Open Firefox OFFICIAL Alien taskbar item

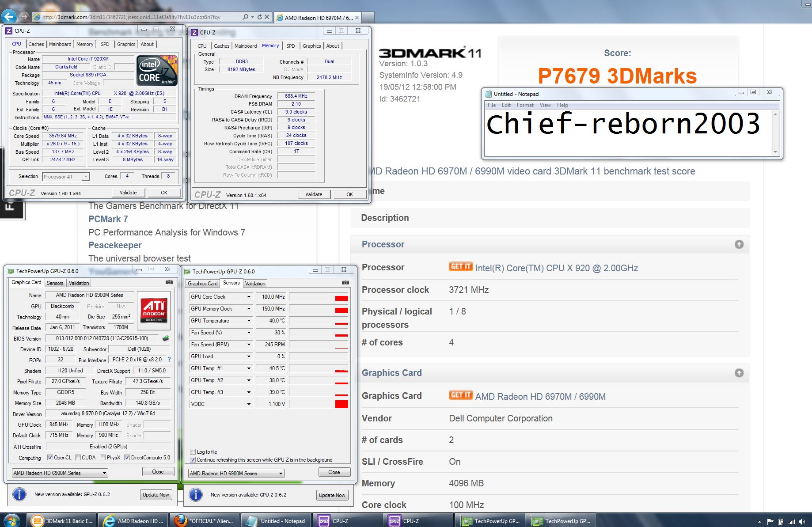click(x=204, y=521)
